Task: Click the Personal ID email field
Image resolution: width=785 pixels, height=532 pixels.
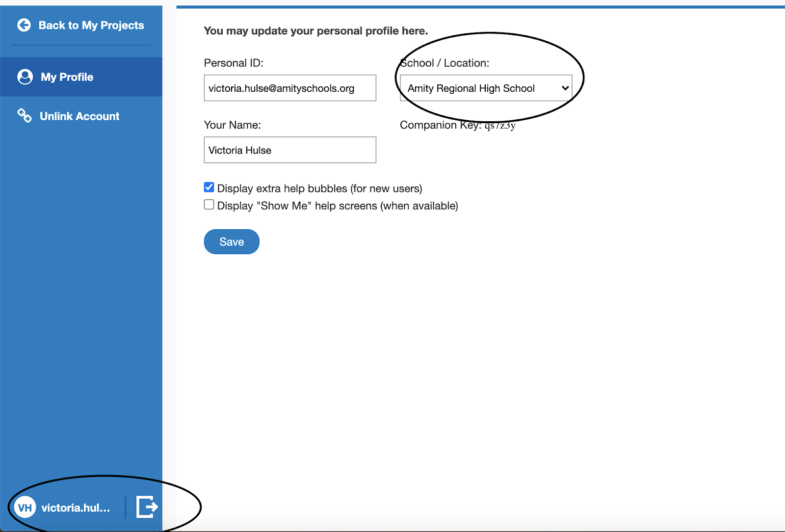Action: [x=290, y=88]
